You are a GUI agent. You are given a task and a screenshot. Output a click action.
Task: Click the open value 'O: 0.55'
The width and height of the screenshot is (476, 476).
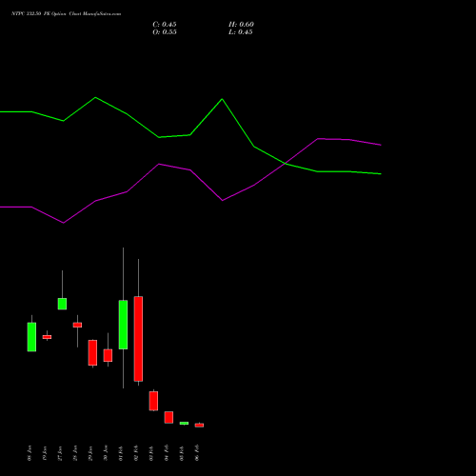click(x=165, y=32)
